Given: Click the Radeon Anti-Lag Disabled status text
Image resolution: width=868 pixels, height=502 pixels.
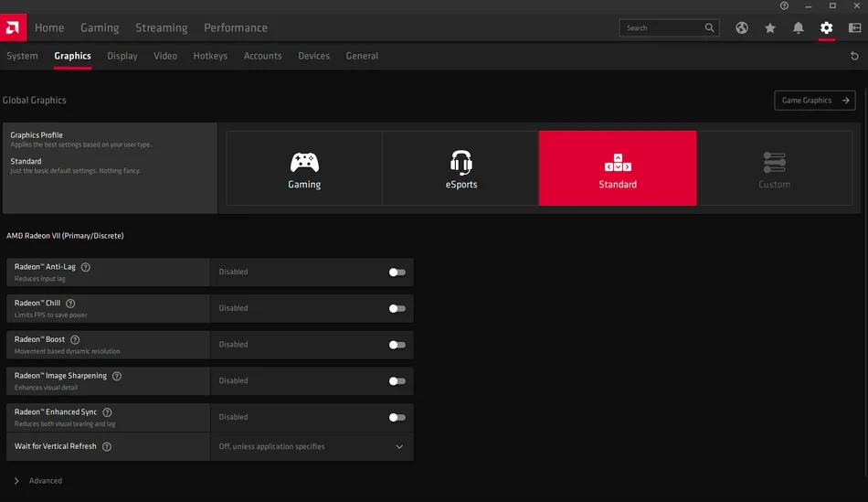Looking at the screenshot, I should (x=233, y=272).
